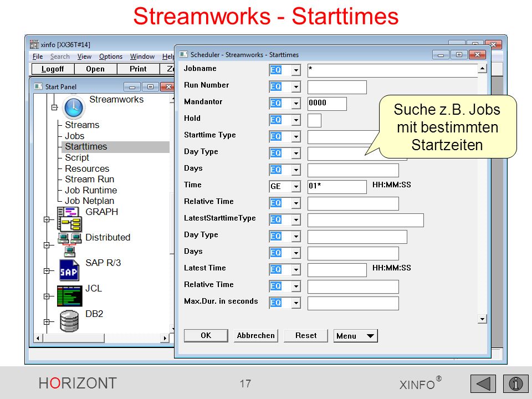Click the Max.Dur. in seconds input field
This screenshot has width=532, height=399.
pos(353,303)
